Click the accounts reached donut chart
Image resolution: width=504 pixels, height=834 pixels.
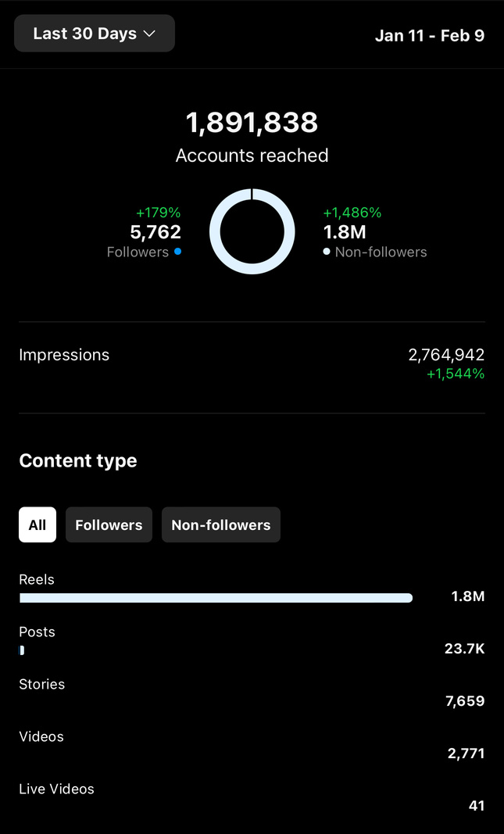point(252,231)
